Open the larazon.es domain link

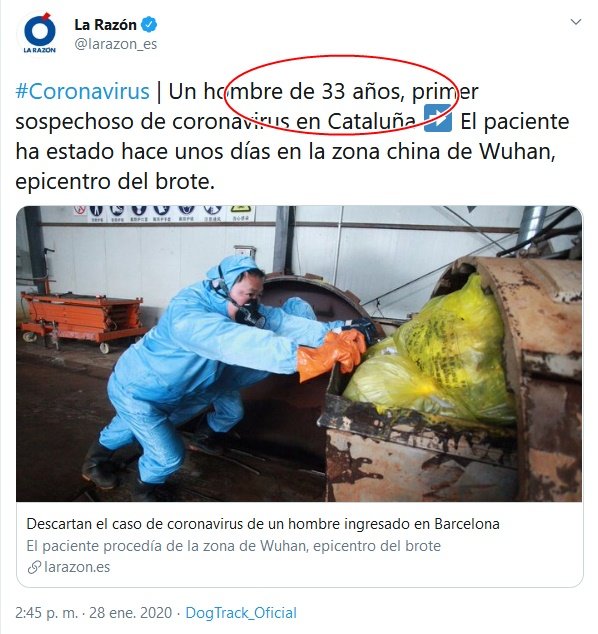point(77,567)
